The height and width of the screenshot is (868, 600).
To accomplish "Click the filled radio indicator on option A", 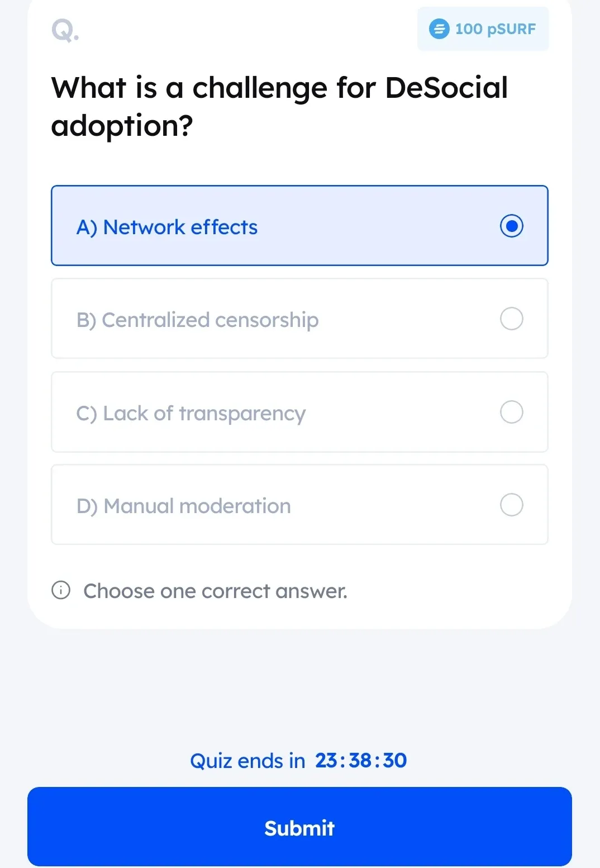I will [511, 226].
